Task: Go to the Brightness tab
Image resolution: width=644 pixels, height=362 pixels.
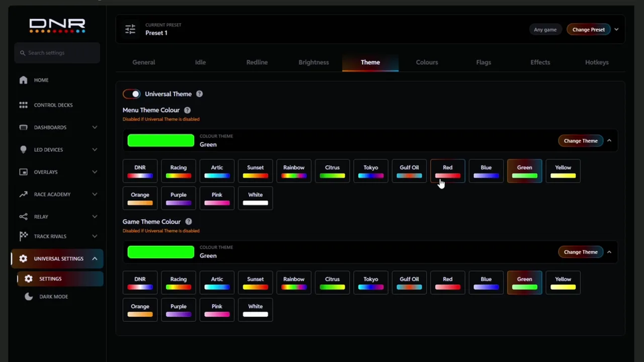Action: 313,62
